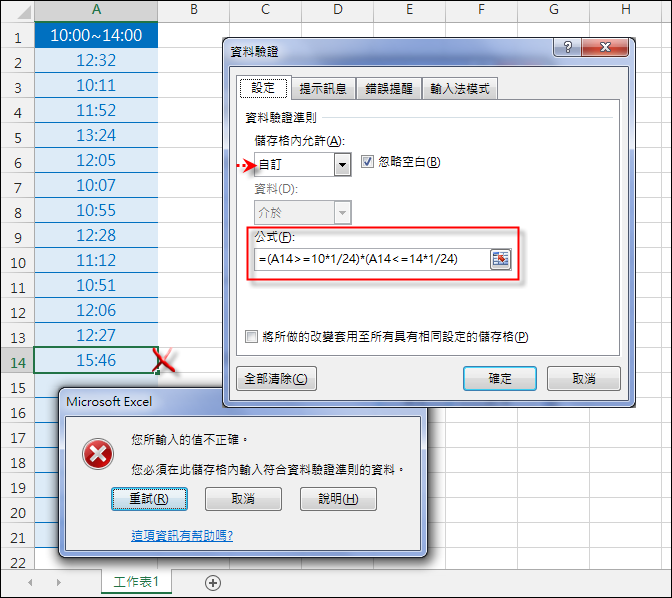Click cell containing 13:24
The height and width of the screenshot is (598, 672).
tap(96, 135)
